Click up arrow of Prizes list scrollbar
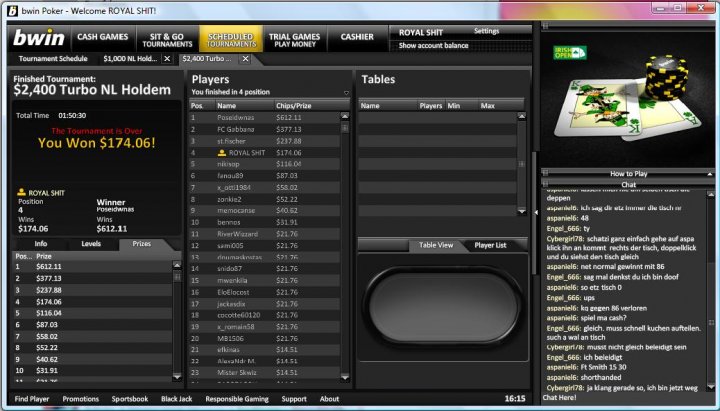720x411 pixels. (177, 265)
